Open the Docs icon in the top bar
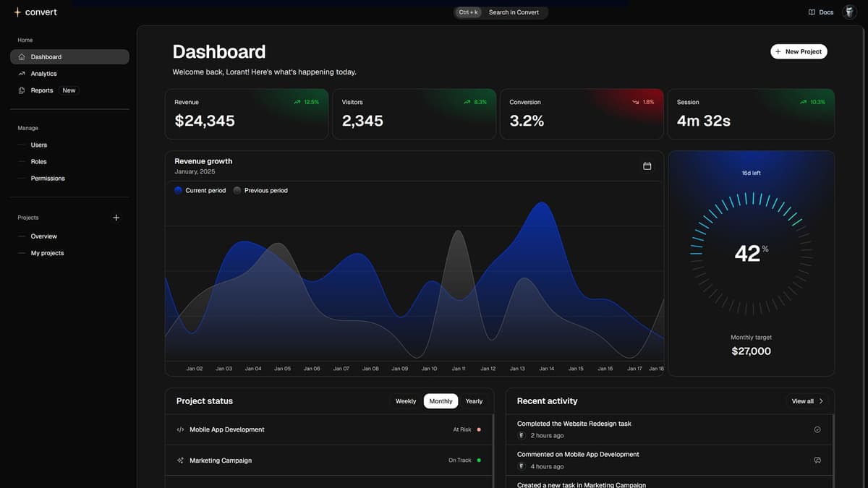This screenshot has width=868, height=488. coord(812,12)
